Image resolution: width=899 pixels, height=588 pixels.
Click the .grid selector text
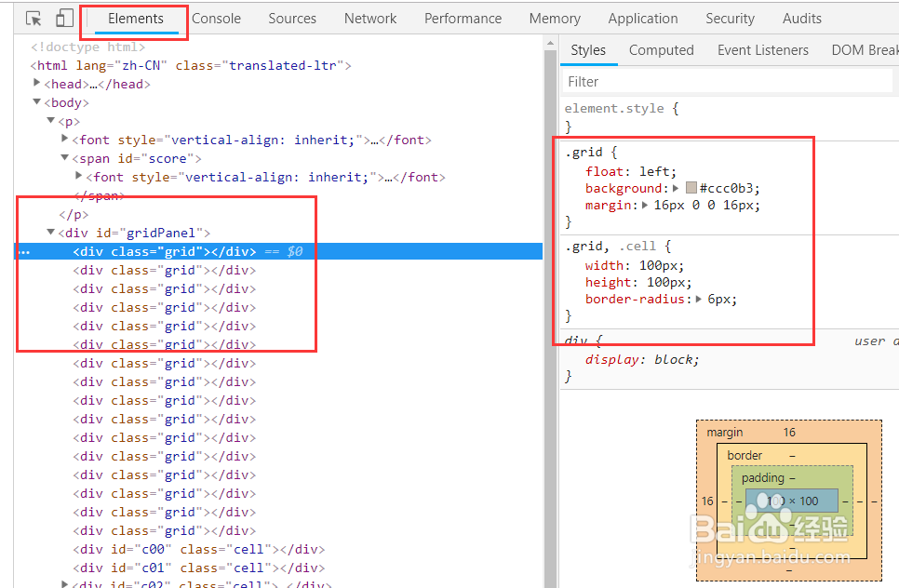click(x=584, y=153)
